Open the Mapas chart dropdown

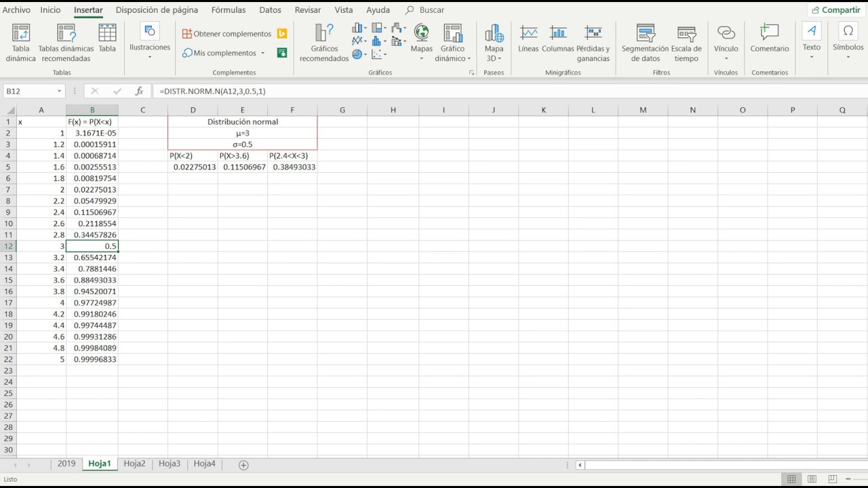pos(421,43)
